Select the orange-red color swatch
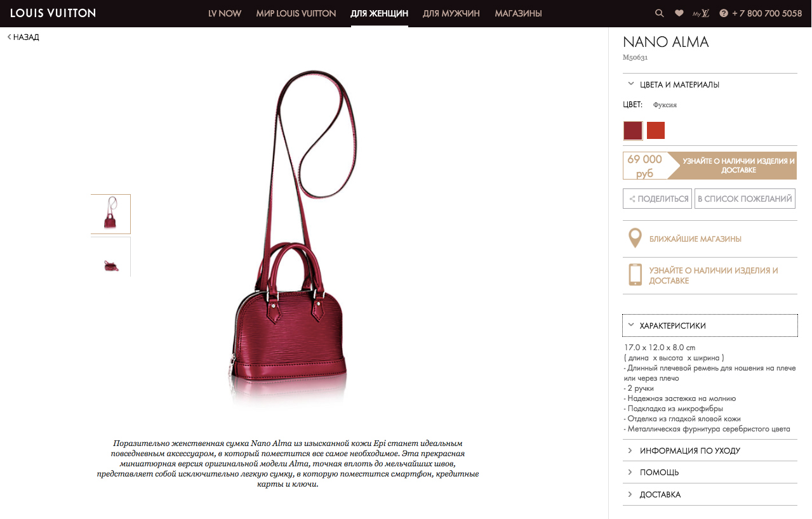 click(656, 130)
